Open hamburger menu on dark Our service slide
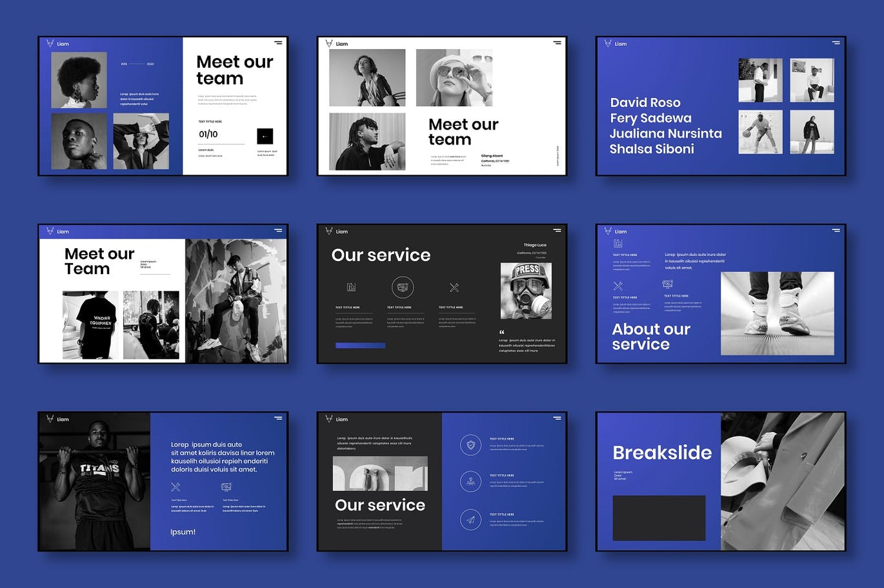 pyautogui.click(x=557, y=230)
